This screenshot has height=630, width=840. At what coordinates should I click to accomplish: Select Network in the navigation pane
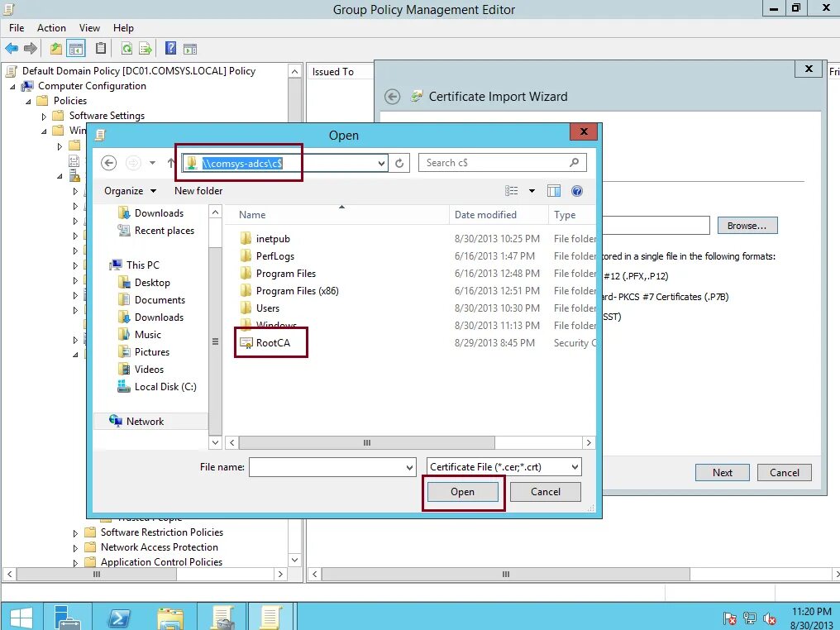(x=145, y=422)
